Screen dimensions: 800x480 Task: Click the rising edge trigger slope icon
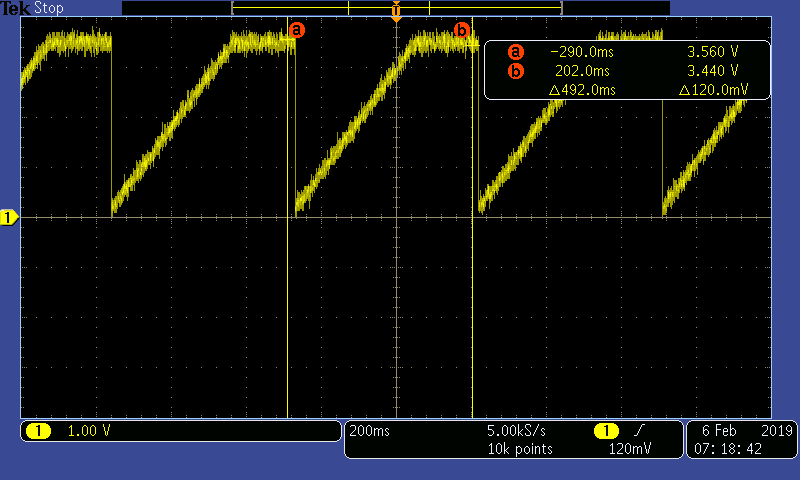tap(637, 431)
